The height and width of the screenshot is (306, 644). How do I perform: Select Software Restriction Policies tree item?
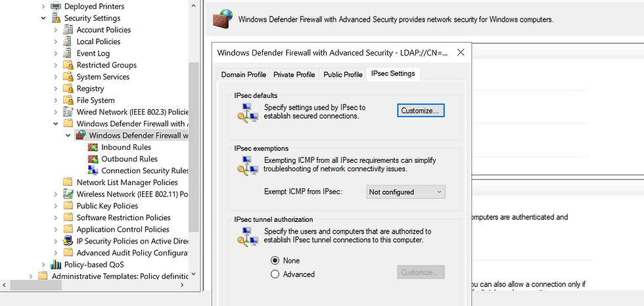124,217
